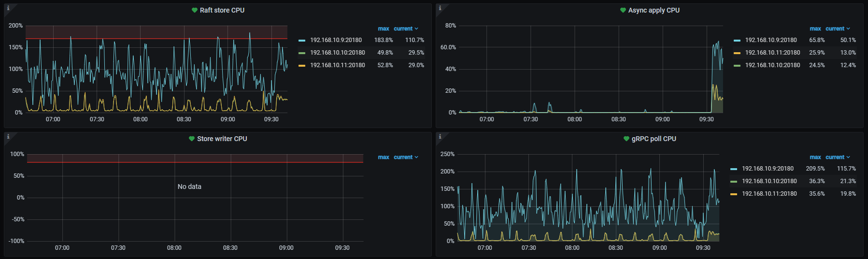Image resolution: width=868 pixels, height=259 pixels.
Task: Toggle 192.168.10.11:20180 series in Async apply CPU legend
Action: tap(772, 53)
